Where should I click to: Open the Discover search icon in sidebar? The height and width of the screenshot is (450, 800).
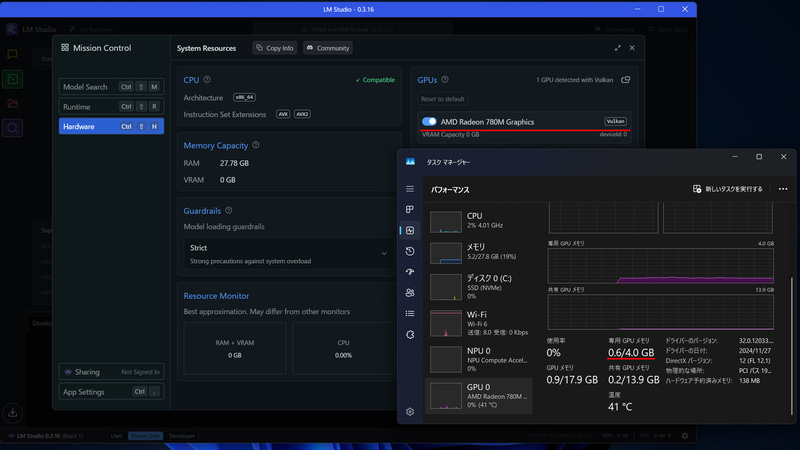12,128
